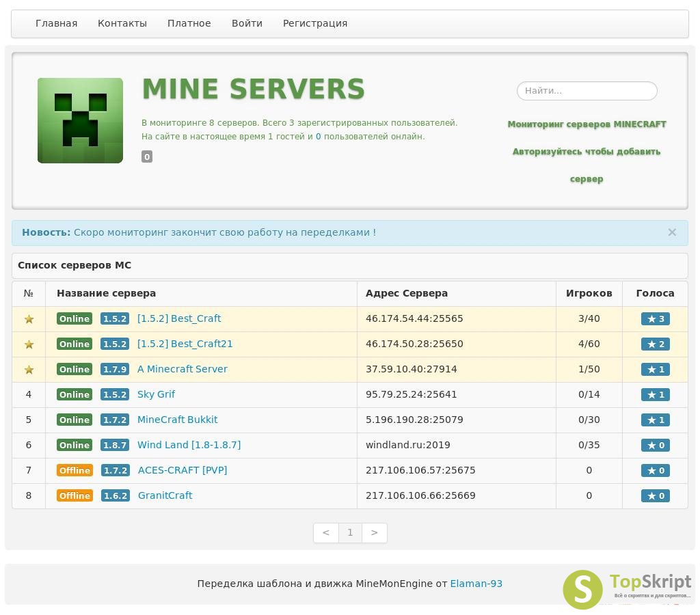Click the player count 4/60
The height and width of the screenshot is (615, 700).
[x=589, y=344]
